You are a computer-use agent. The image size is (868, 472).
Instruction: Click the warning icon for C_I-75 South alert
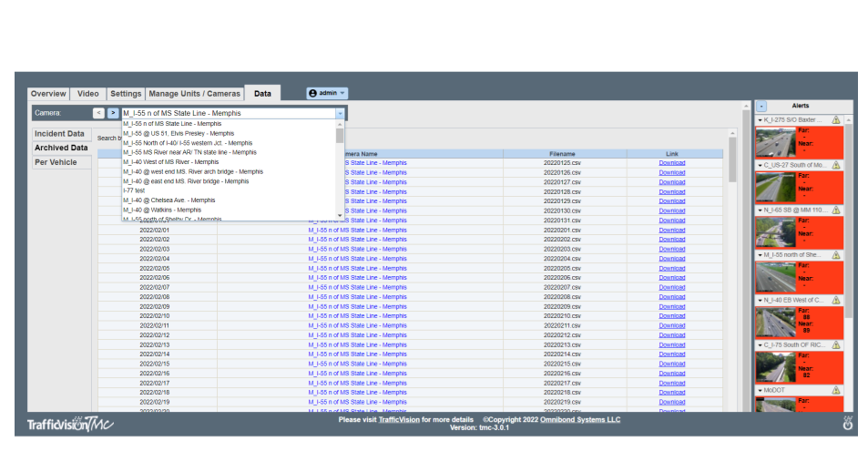tap(836, 344)
